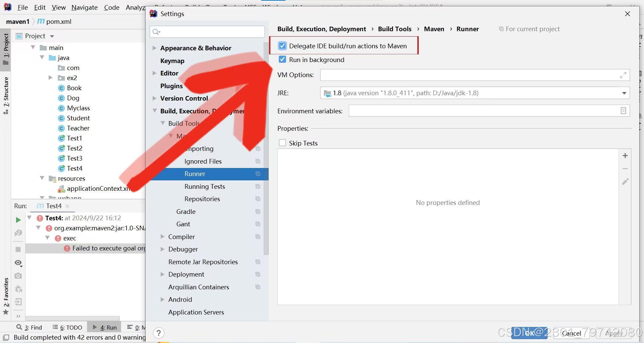Viewport: 644px width, 343px height.
Task: Expand VM Options field with expand icon
Action: tap(623, 75)
